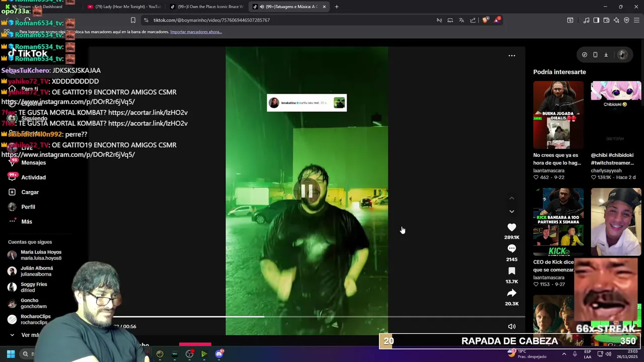Open the OBS Studio taskbar icon

click(x=189, y=354)
